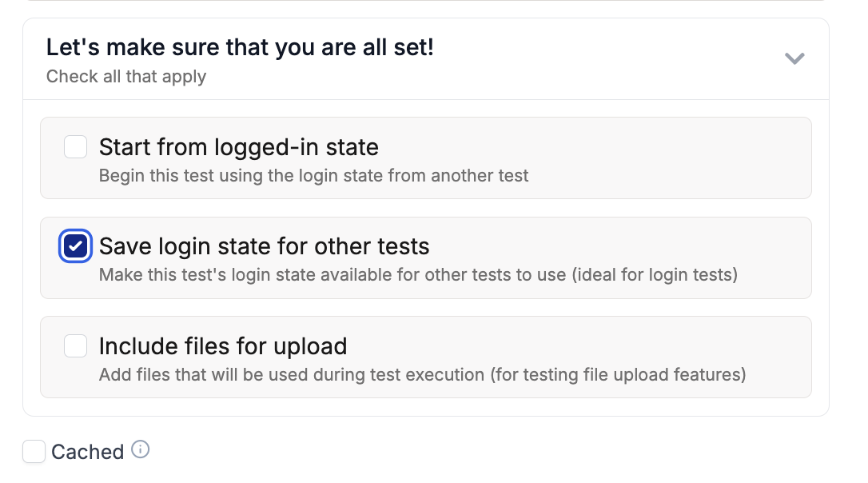
Task: Toggle the Cached checkbox
Action: point(34,452)
